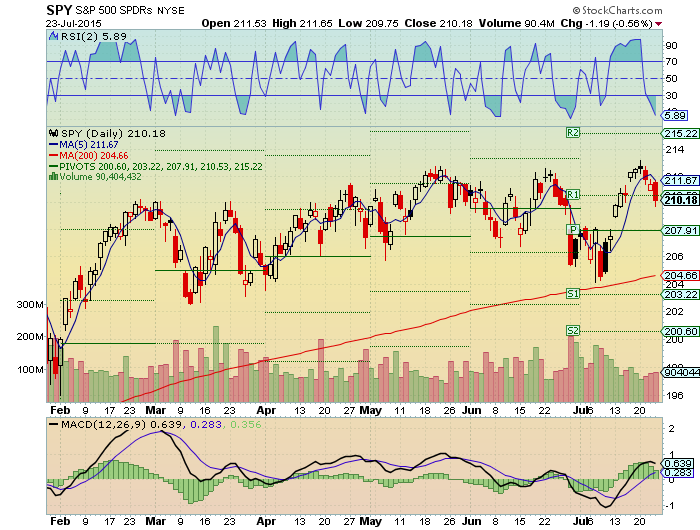Click the 2 level on MACD axis

tap(671, 429)
